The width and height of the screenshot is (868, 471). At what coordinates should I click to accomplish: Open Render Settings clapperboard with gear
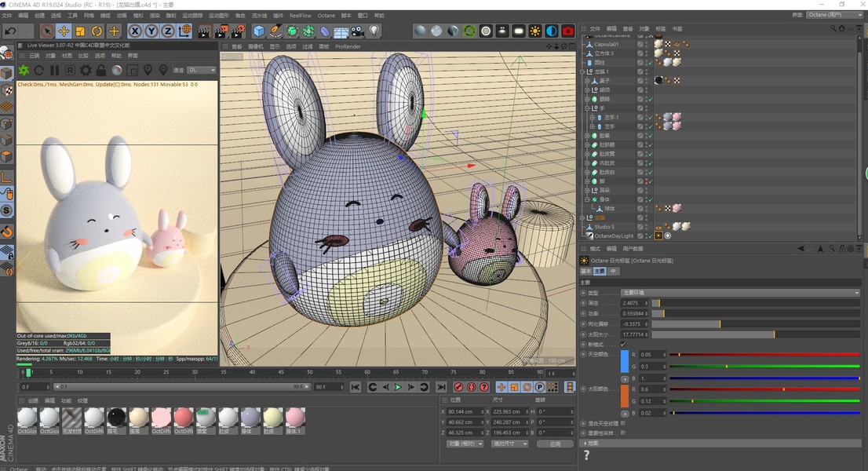click(x=238, y=31)
